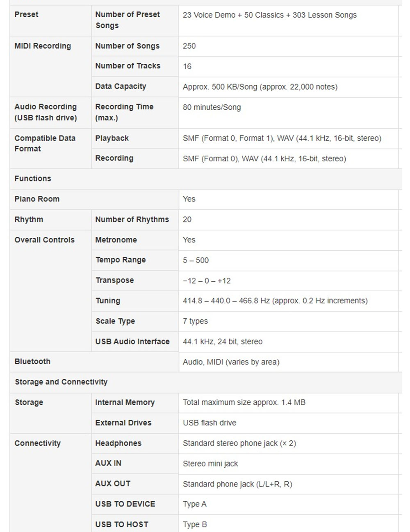Select the Internal Memory size value
The image size is (410, 532).
pos(244,403)
